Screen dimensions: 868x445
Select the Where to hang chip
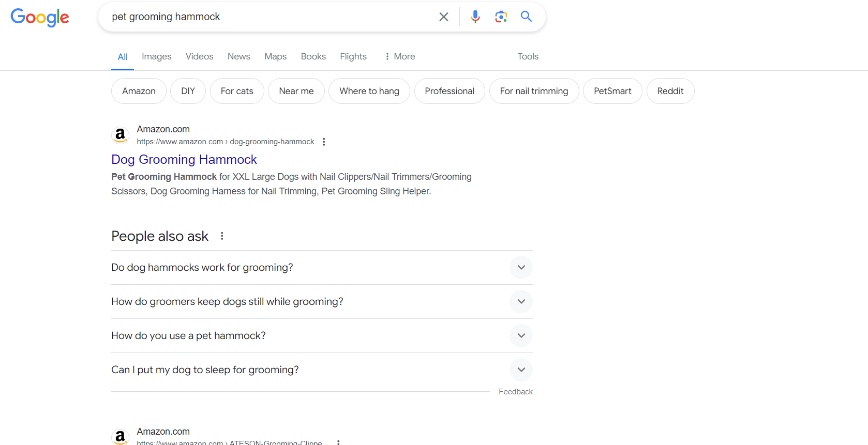tap(369, 91)
